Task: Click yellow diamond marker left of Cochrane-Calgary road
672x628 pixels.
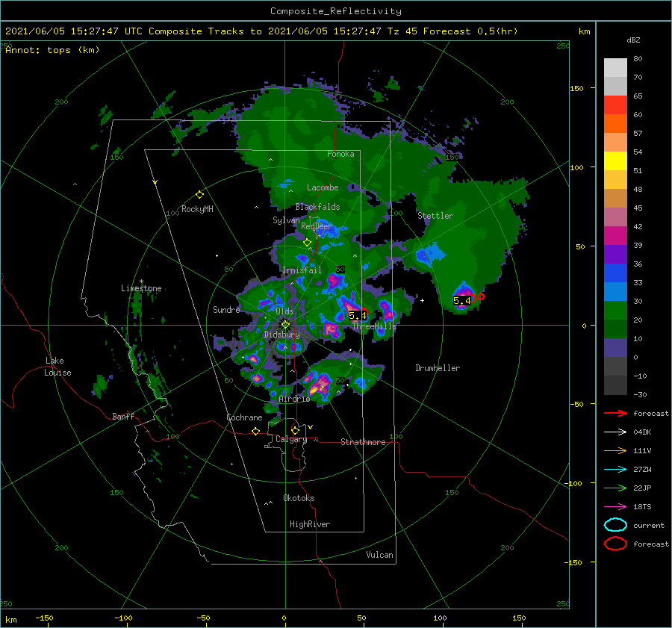Action: (x=255, y=431)
